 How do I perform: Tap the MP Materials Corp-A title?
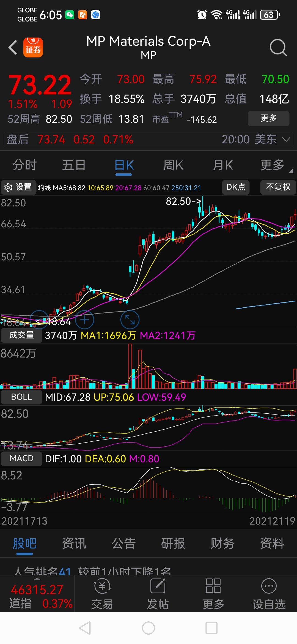pyautogui.click(x=148, y=41)
